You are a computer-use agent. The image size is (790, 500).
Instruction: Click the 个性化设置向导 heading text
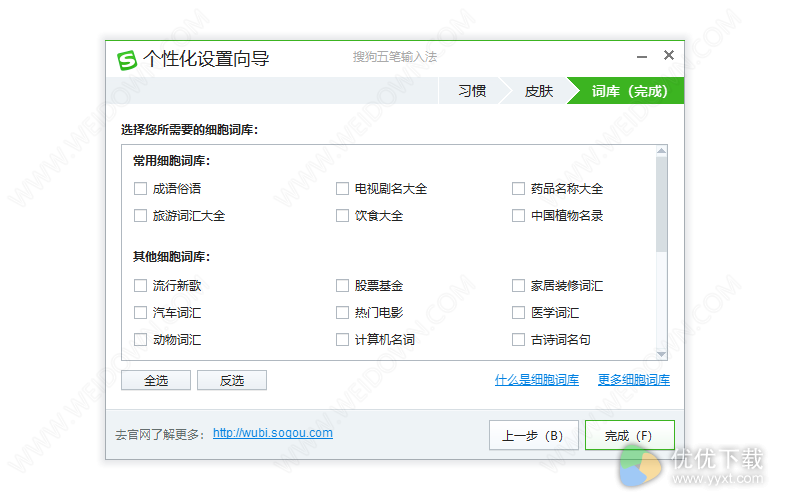[206, 59]
